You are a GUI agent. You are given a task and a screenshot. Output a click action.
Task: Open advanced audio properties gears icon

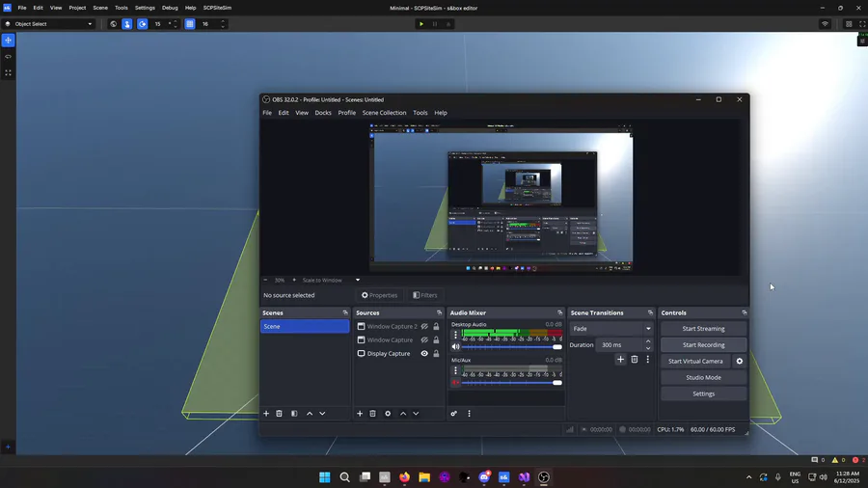point(454,414)
